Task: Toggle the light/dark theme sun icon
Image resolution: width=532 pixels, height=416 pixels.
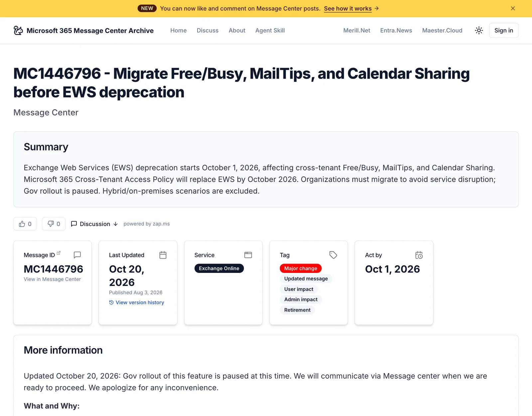Action: click(479, 30)
